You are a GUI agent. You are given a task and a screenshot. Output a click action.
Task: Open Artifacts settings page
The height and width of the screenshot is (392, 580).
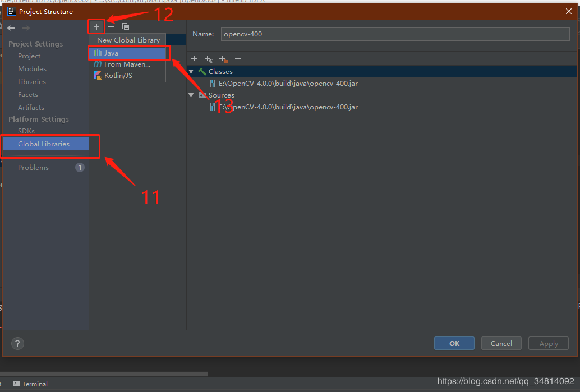31,108
